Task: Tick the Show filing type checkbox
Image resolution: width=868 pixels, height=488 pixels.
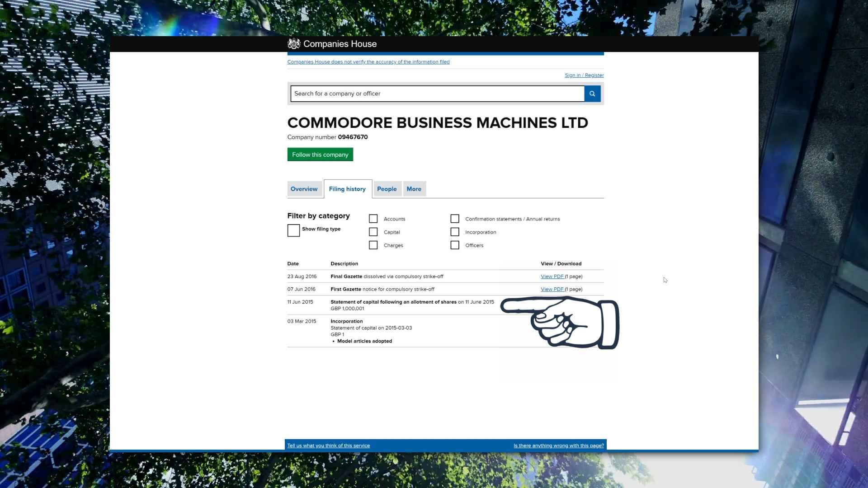Action: click(x=293, y=230)
